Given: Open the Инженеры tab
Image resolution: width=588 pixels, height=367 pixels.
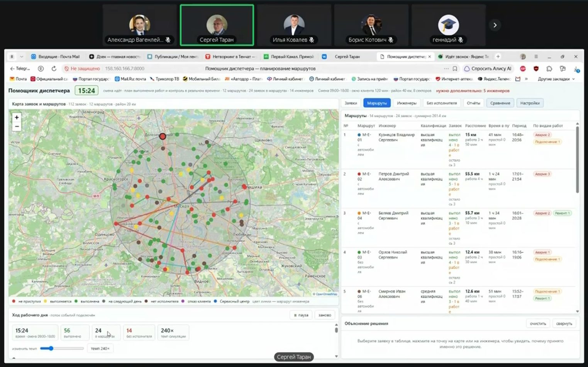Looking at the screenshot, I should 407,103.
